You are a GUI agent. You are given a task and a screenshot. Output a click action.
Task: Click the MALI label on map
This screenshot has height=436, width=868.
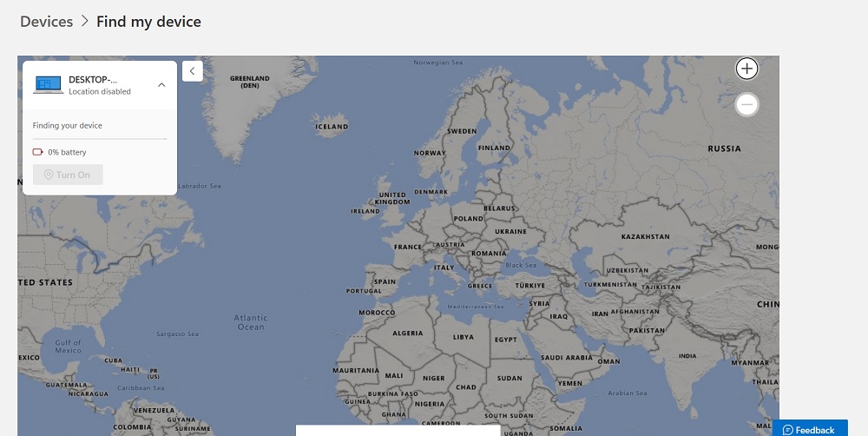point(393,375)
